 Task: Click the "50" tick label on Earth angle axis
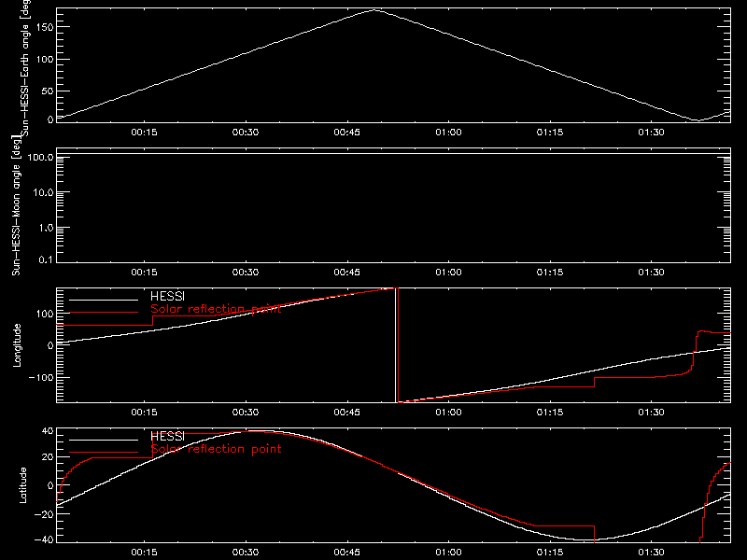click(48, 91)
